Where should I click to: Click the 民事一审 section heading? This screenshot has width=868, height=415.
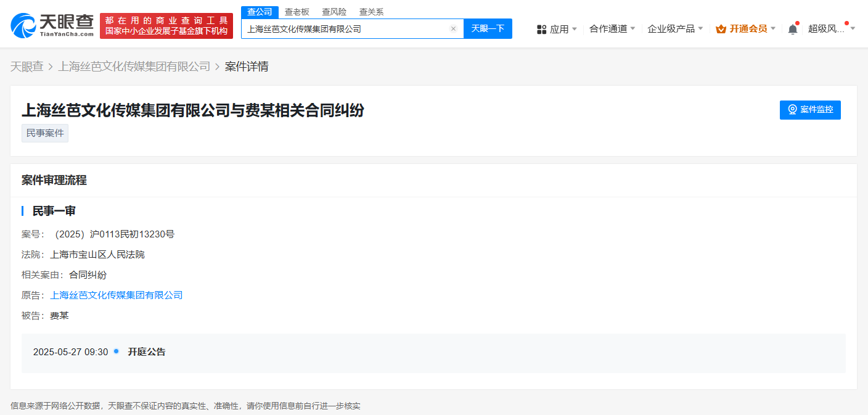(54, 211)
